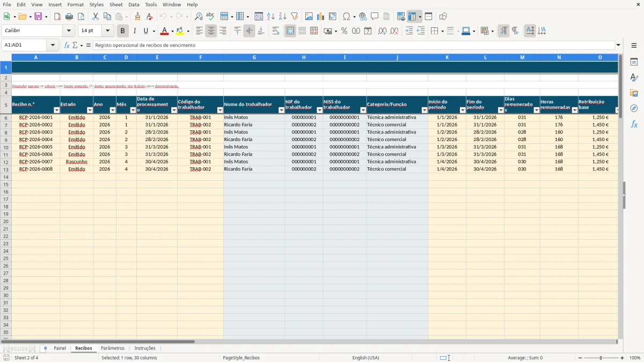Sort ascending A to Z
Image resolution: width=644 pixels, height=362 pixels.
click(x=270, y=17)
